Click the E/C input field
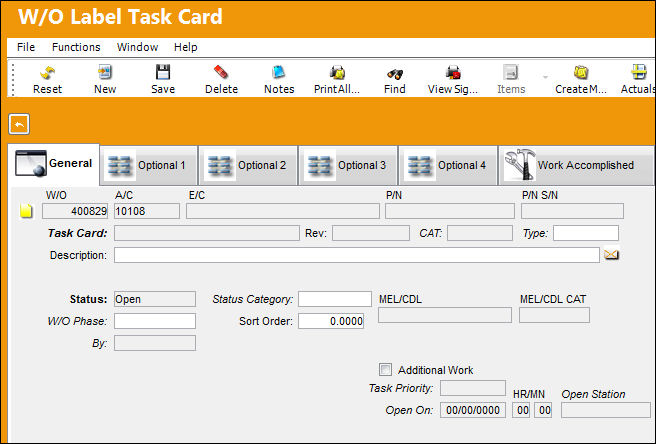Viewport: 656px width, 444px height. point(283,211)
